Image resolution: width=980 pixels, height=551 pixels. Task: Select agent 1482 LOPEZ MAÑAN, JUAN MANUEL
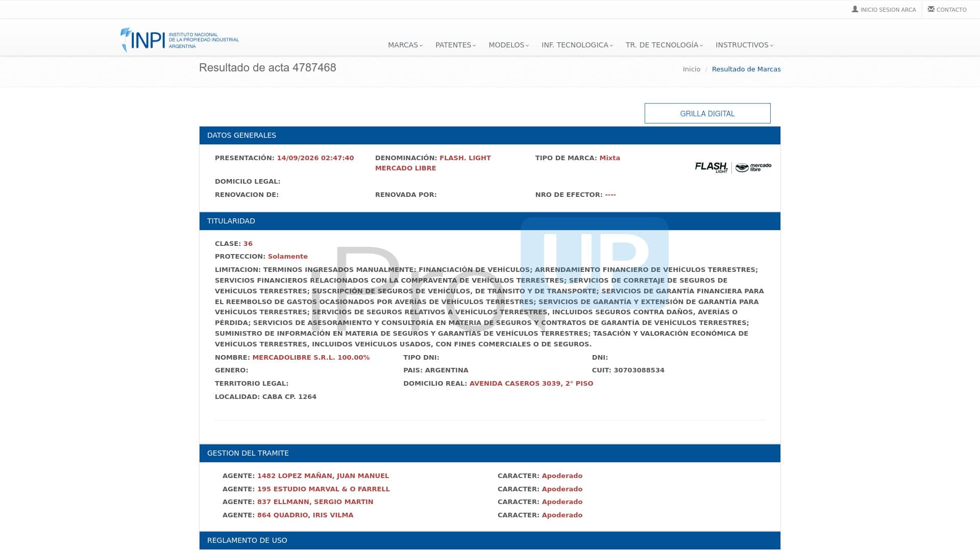[x=323, y=476]
